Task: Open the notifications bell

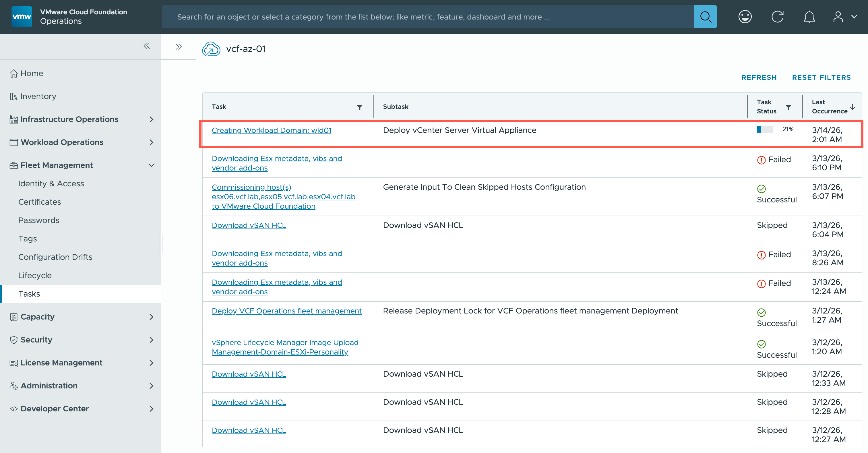Action: click(x=809, y=17)
